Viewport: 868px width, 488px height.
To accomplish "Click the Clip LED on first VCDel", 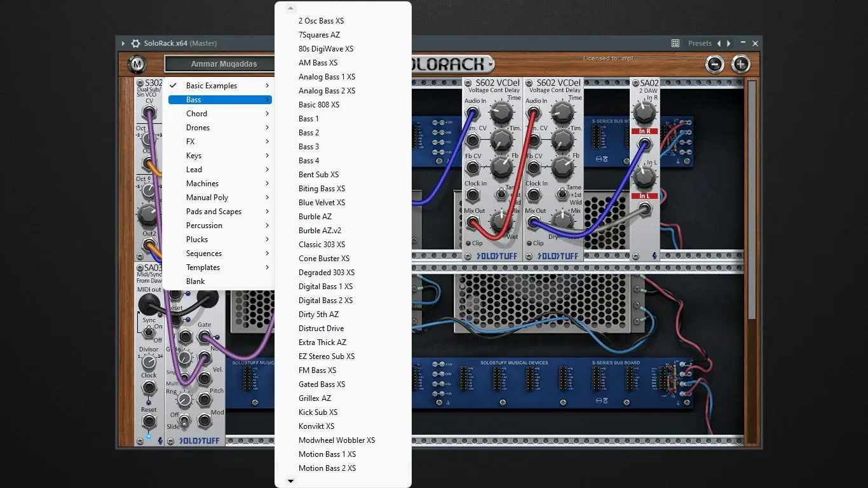I will tap(469, 243).
